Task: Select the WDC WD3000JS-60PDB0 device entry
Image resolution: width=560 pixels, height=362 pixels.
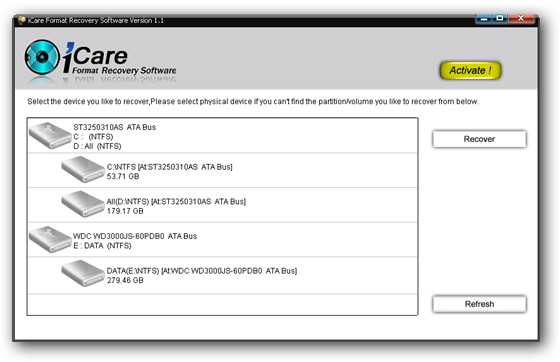Action: point(222,240)
